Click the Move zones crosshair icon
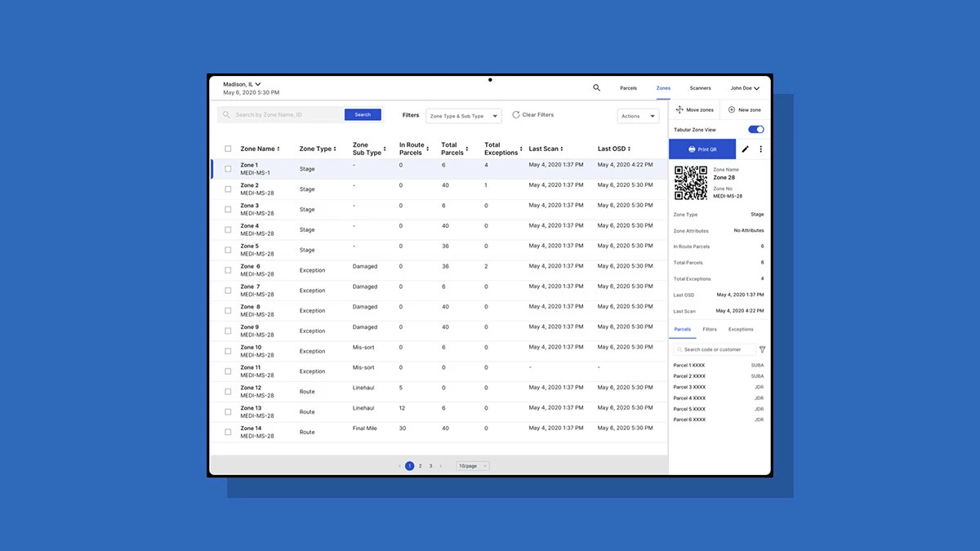Image resolution: width=980 pixels, height=551 pixels. 679,109
